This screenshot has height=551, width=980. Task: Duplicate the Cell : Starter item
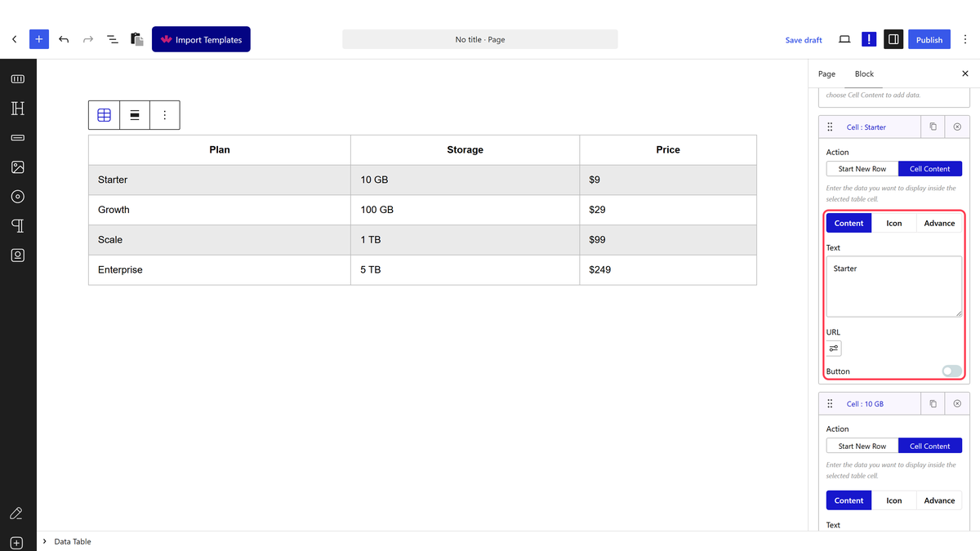pos(933,127)
